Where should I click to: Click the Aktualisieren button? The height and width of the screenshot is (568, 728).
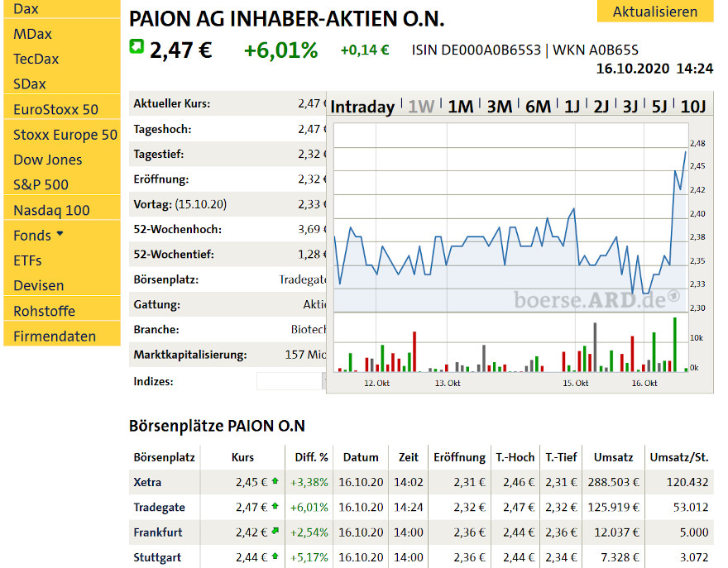654,12
